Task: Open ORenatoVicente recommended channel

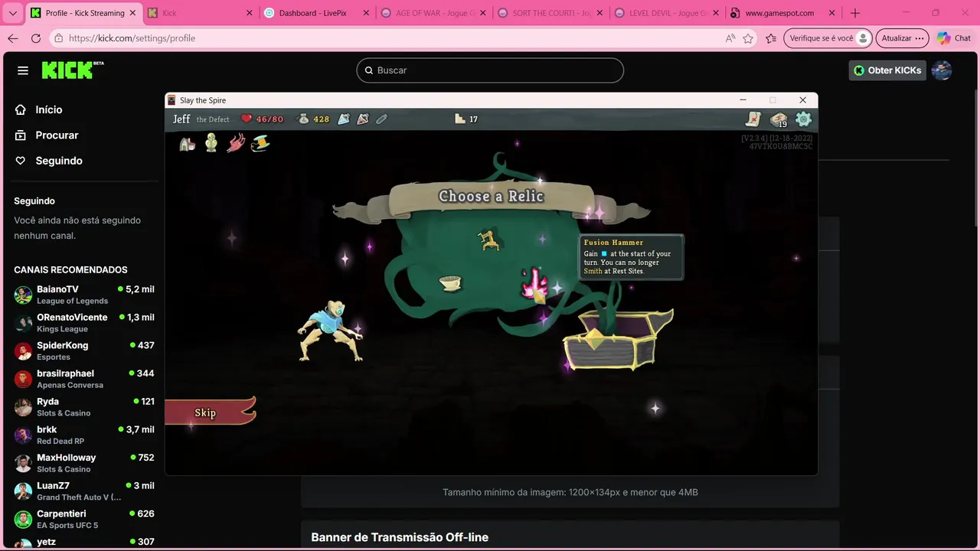Action: 84,322
